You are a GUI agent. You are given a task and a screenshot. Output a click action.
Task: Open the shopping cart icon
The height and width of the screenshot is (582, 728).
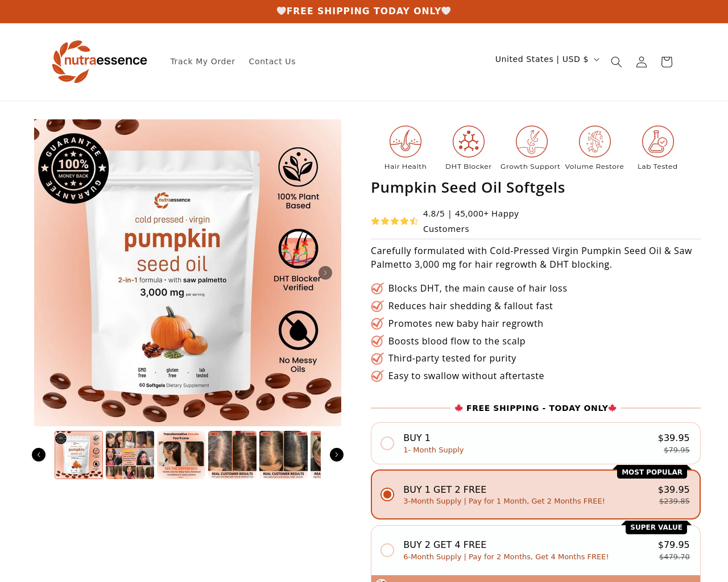click(x=667, y=62)
